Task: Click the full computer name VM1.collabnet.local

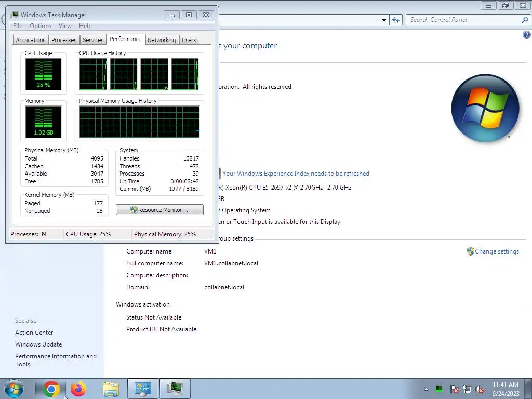Action: (x=231, y=263)
